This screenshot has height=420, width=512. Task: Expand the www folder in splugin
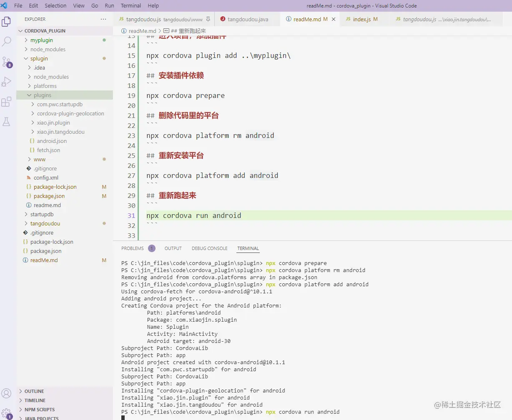[29, 159]
